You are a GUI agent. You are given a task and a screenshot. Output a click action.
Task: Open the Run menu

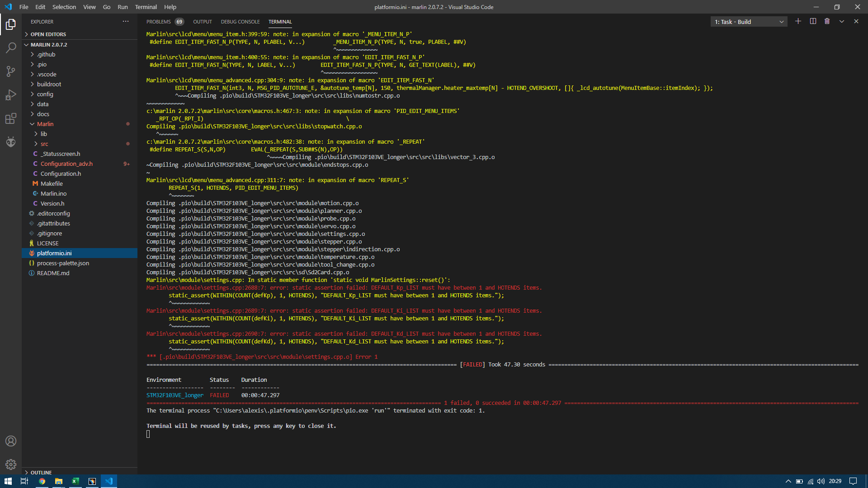pyautogui.click(x=123, y=7)
